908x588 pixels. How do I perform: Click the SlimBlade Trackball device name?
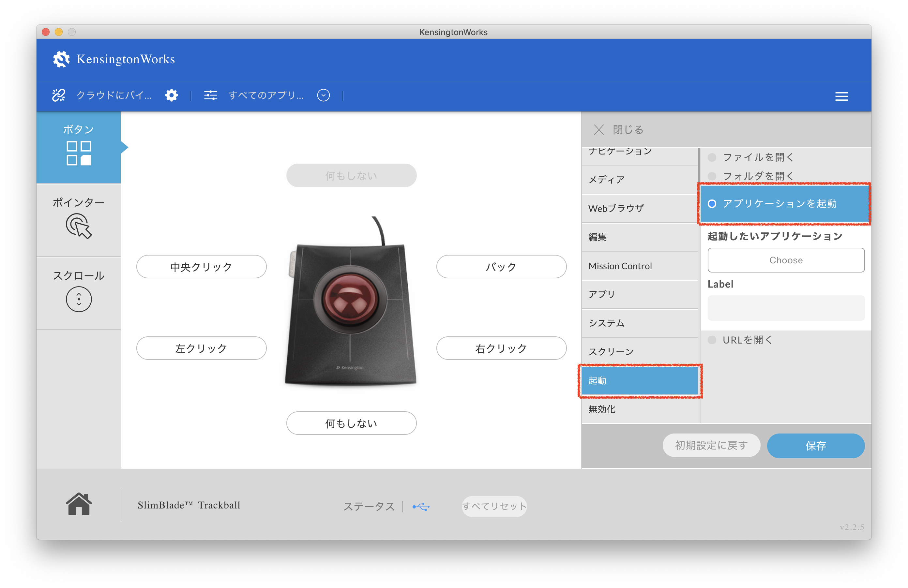(189, 505)
